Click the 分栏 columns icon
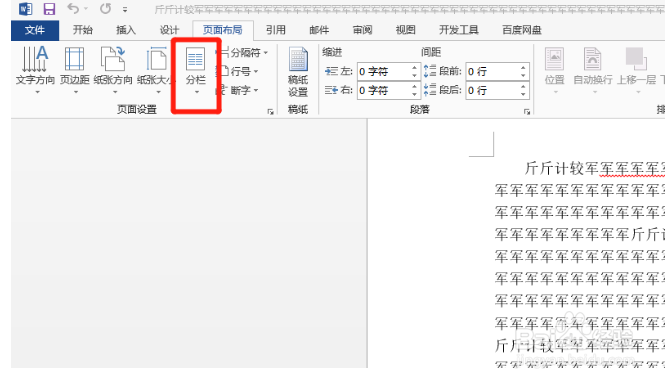The height and width of the screenshot is (384, 672). point(195,59)
